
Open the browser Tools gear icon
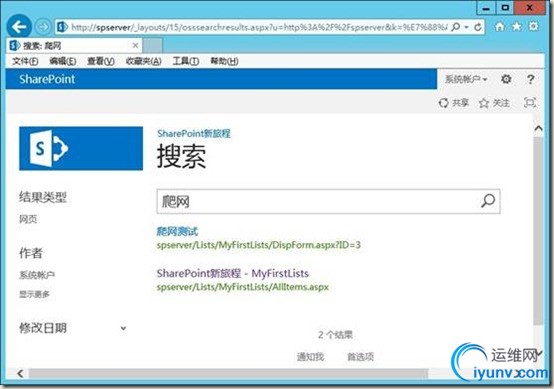534,26
